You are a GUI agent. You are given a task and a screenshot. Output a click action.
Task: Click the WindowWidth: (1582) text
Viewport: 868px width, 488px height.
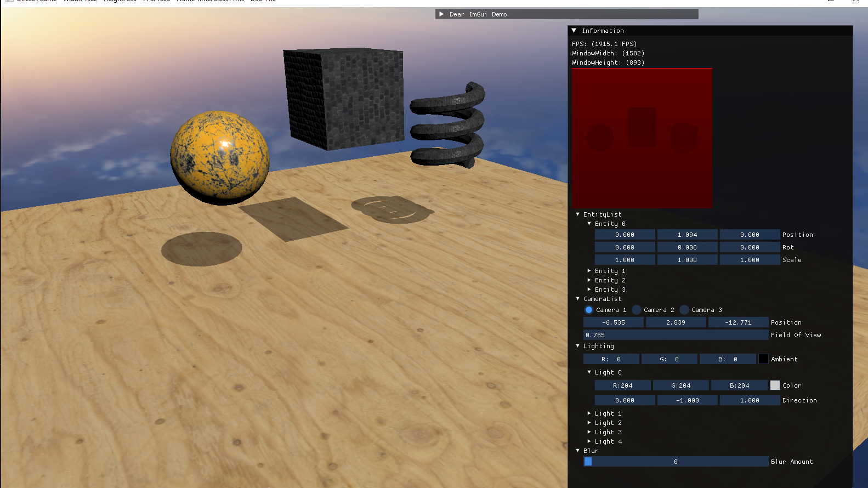[x=608, y=53]
